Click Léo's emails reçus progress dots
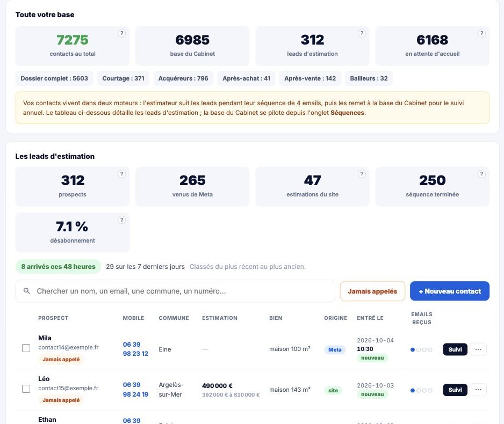The height and width of the screenshot is (424, 504). pyautogui.click(x=421, y=390)
